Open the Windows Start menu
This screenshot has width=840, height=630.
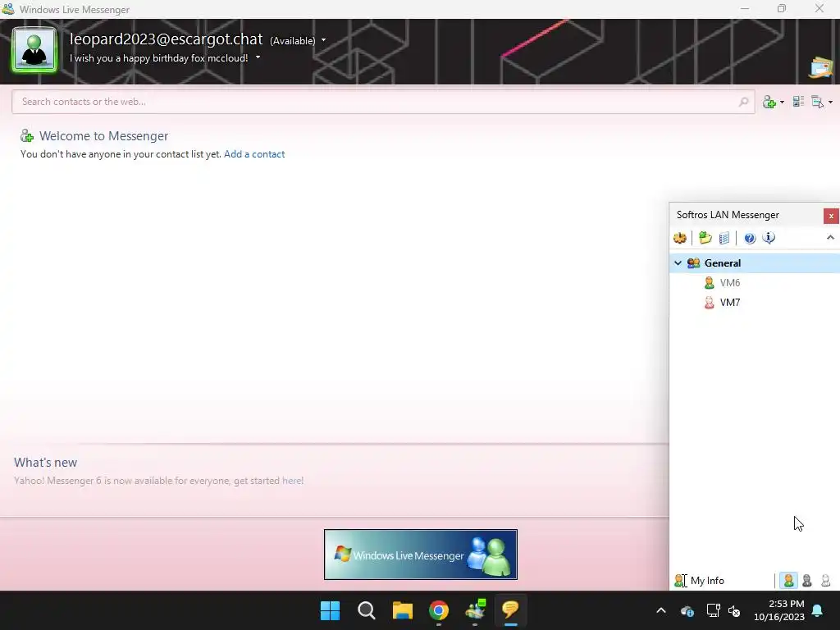pyautogui.click(x=330, y=610)
